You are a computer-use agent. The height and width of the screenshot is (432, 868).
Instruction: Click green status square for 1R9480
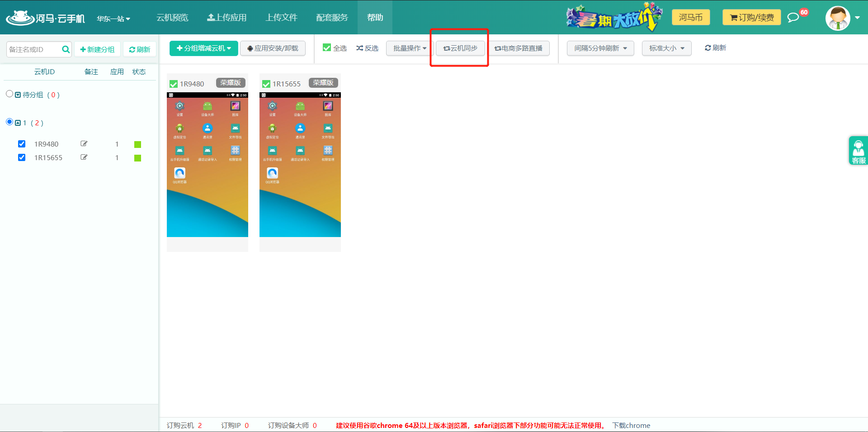(x=138, y=144)
